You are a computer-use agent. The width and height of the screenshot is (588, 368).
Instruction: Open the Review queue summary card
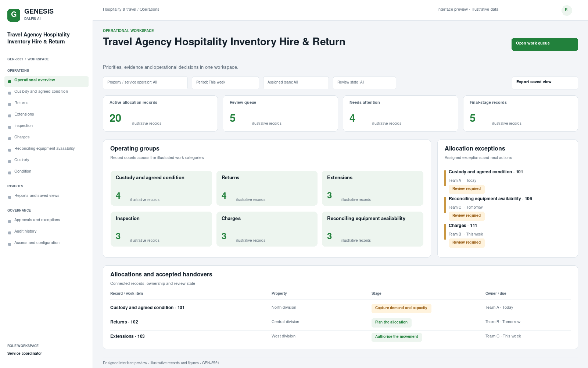pyautogui.click(x=280, y=114)
